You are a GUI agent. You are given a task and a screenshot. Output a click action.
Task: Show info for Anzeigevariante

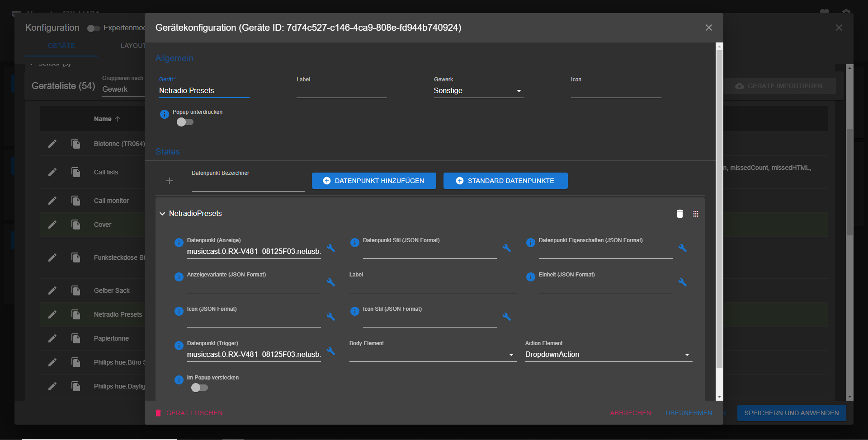coord(179,277)
